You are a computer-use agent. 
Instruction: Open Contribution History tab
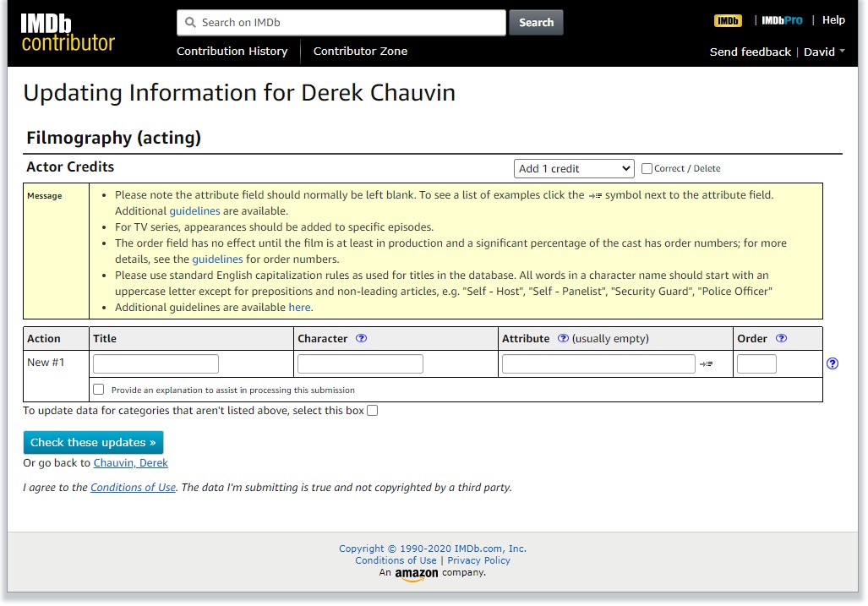(x=232, y=52)
